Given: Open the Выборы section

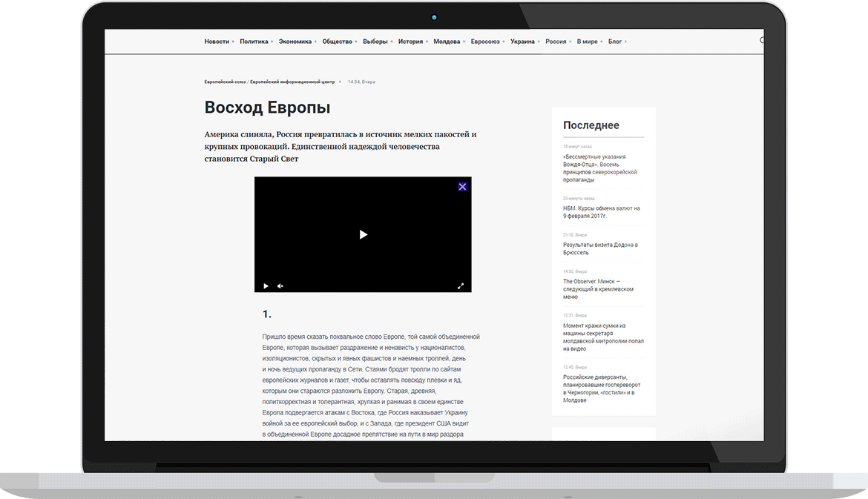Looking at the screenshot, I should point(375,42).
